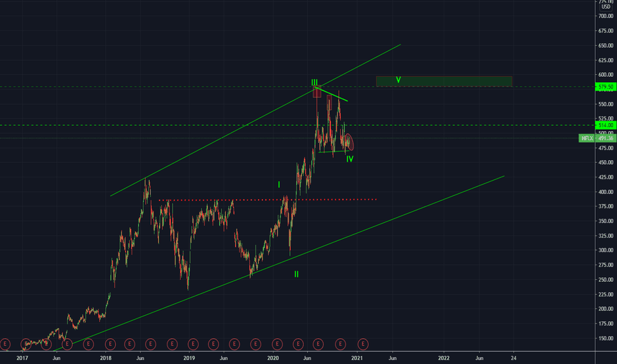617x364 pixels.
Task: Select the red dotted horizontal resistance line
Action: (267, 200)
